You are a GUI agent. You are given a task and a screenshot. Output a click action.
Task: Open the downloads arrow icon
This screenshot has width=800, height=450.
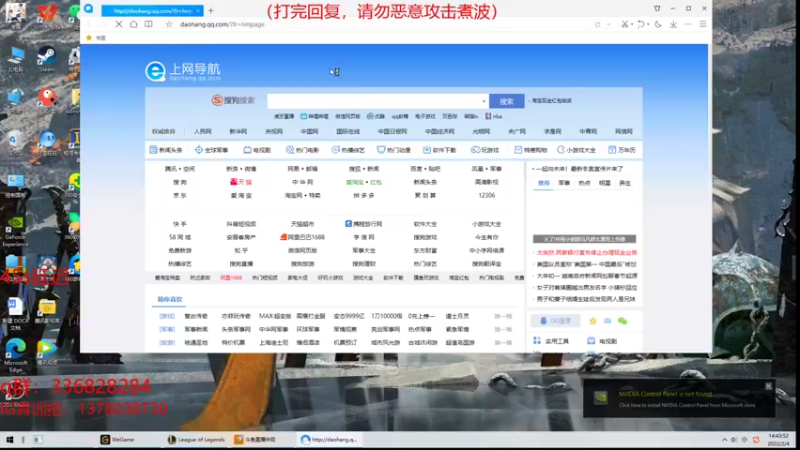coord(673,24)
